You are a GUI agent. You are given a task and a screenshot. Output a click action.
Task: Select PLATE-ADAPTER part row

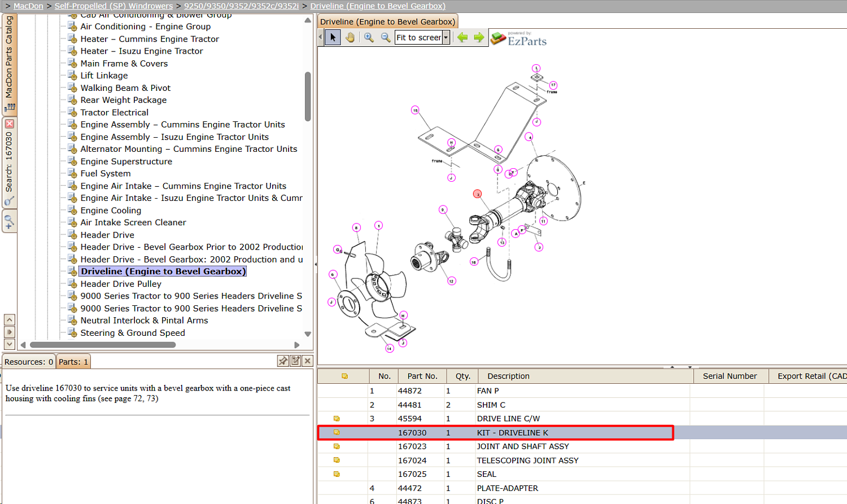click(582, 488)
